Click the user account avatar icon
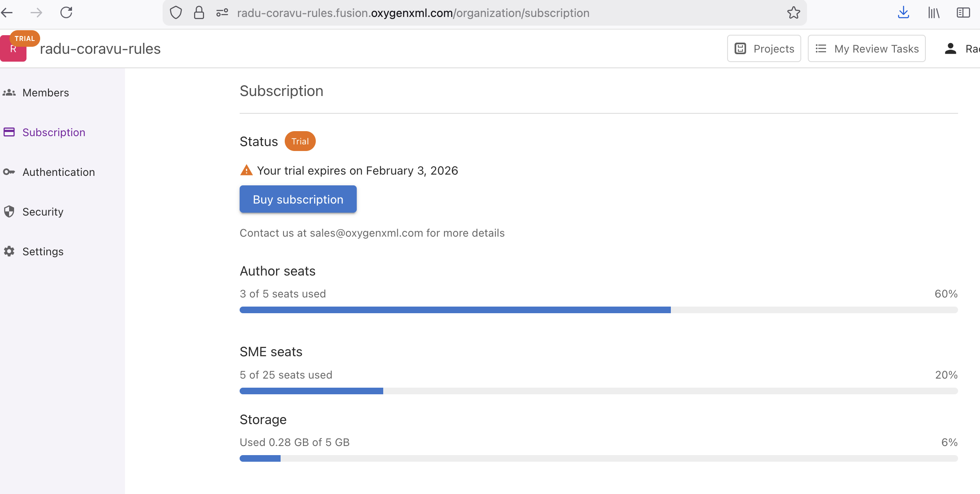Viewport: 980px width, 494px height. 951,49
